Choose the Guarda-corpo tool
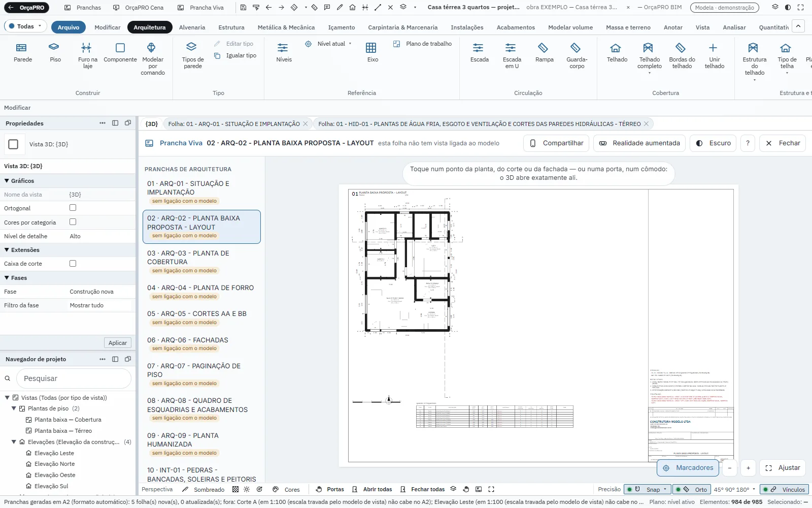The height and width of the screenshot is (508, 812). coord(577,55)
